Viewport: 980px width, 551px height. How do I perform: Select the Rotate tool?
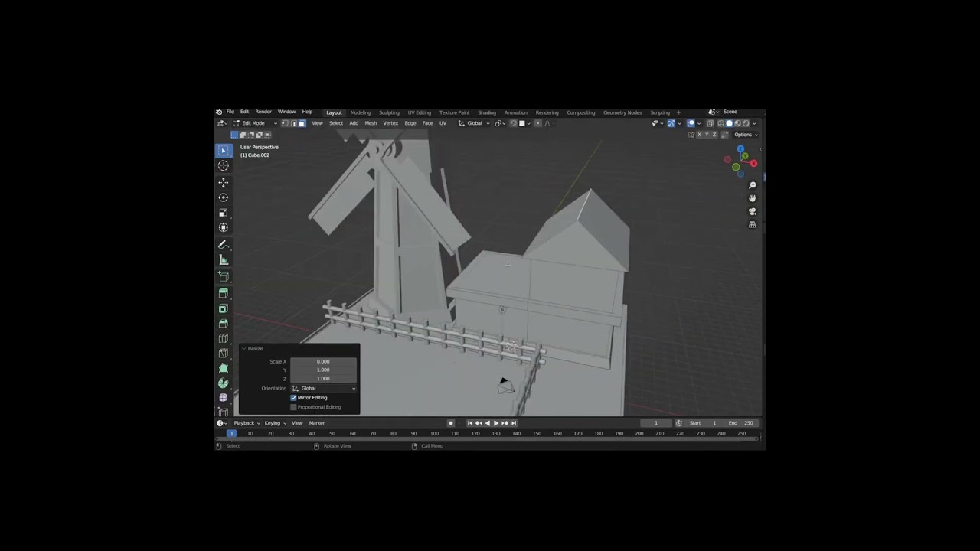224,197
